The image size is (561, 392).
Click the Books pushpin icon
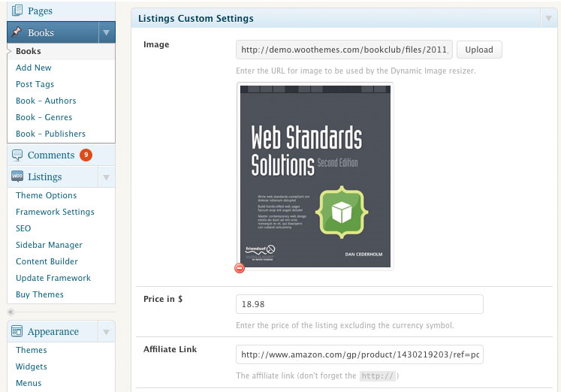[x=17, y=32]
